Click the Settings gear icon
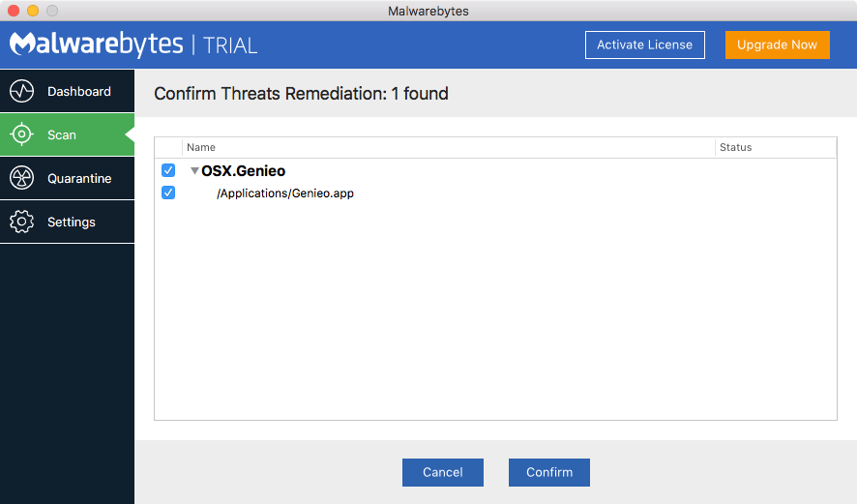 tap(21, 222)
